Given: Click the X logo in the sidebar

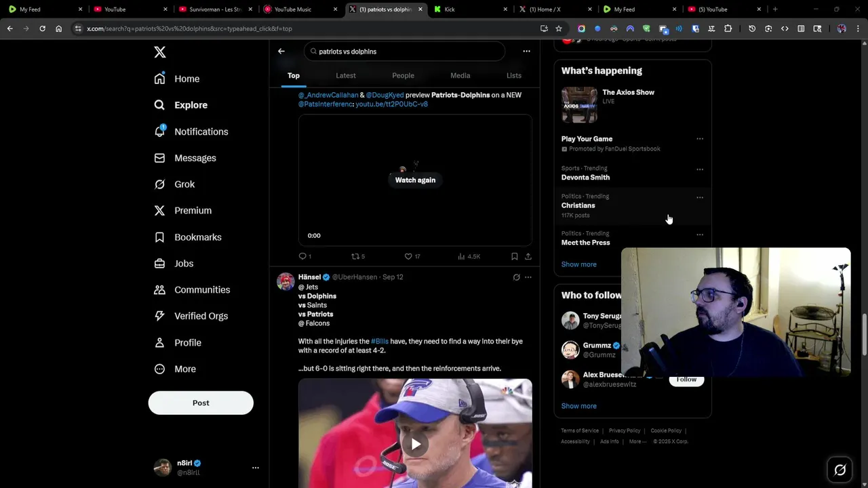Looking at the screenshot, I should (x=160, y=52).
